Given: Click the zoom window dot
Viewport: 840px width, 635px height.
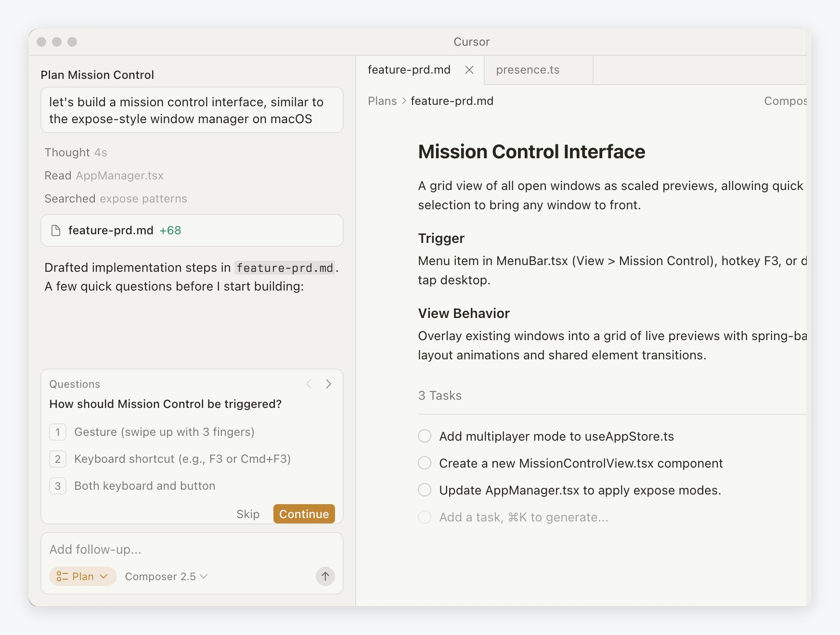Looking at the screenshot, I should click(x=72, y=42).
